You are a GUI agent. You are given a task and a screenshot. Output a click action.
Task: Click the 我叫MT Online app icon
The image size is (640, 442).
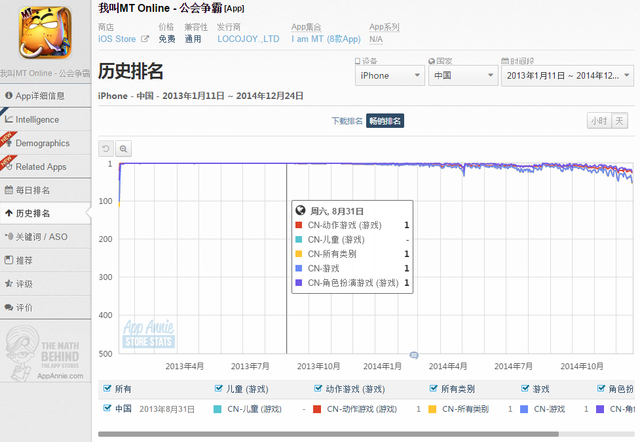pyautogui.click(x=45, y=33)
